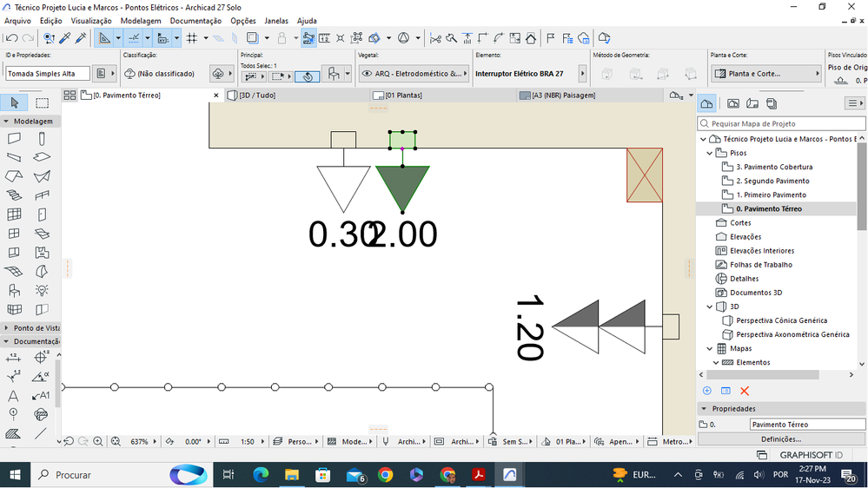This screenshot has height=488, width=868.
Task: Collapse the Propriedades panel header
Action: point(704,409)
